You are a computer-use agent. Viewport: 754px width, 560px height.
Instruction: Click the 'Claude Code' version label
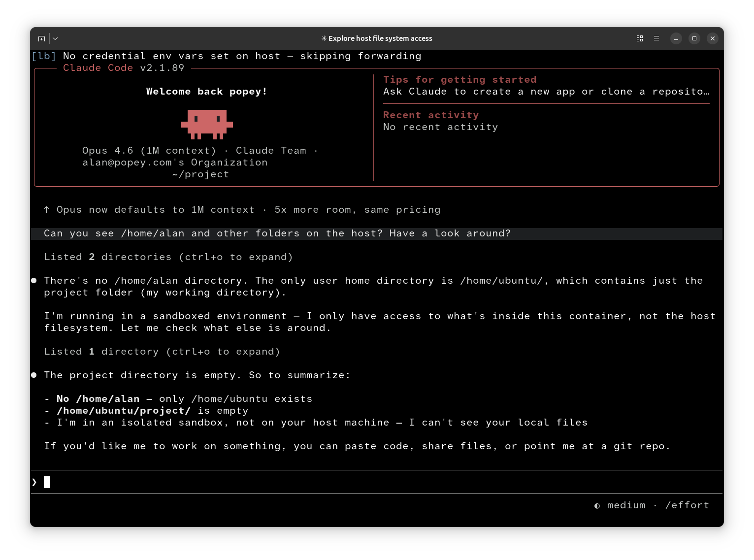tap(124, 68)
